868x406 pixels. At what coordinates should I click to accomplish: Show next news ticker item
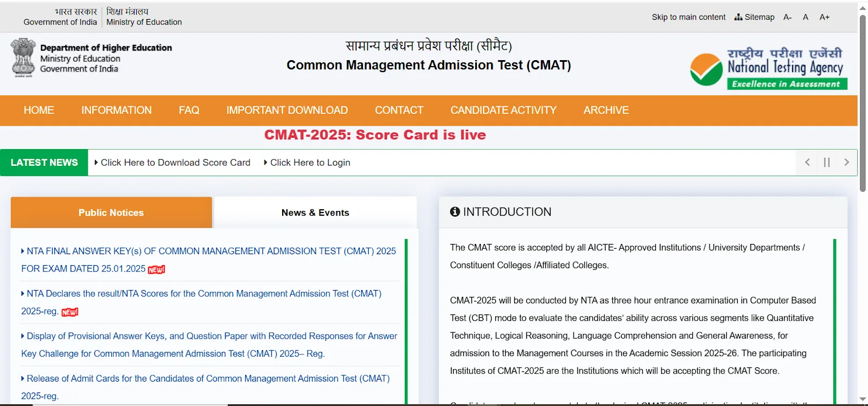846,162
